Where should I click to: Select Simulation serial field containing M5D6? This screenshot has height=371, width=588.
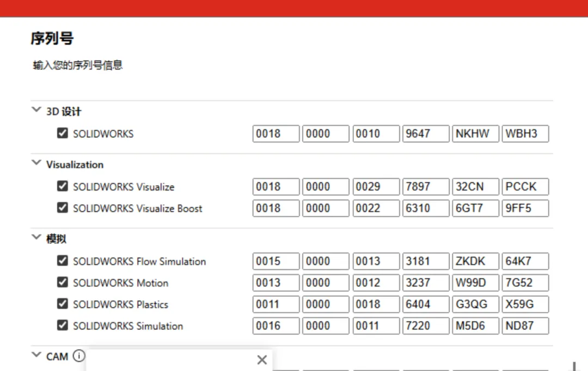coord(475,326)
